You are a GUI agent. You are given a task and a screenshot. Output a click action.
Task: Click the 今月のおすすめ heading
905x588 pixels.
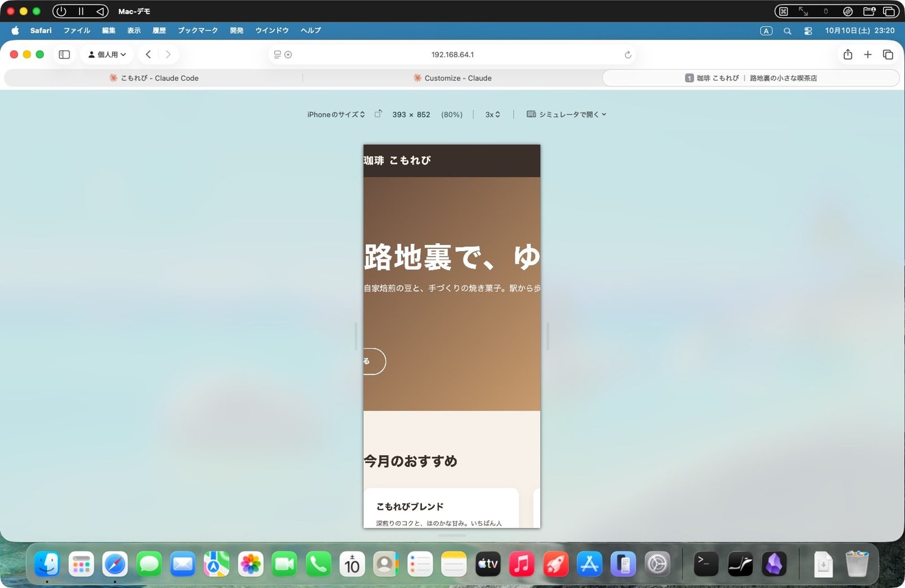tap(411, 461)
